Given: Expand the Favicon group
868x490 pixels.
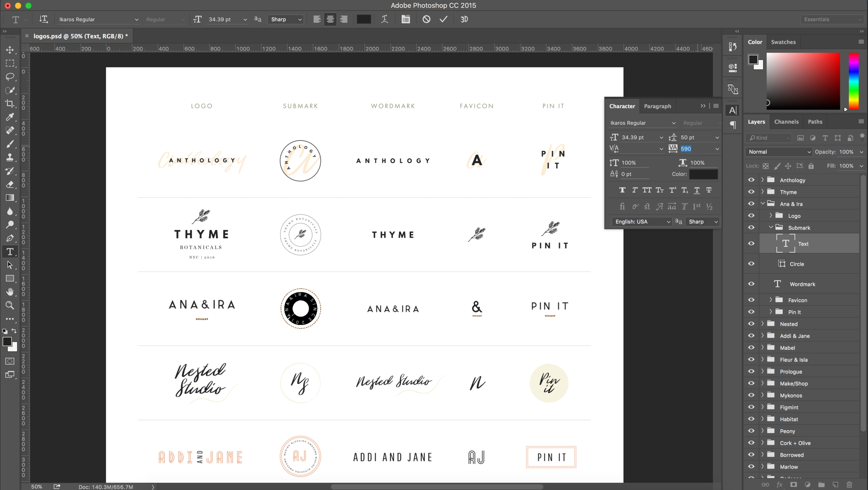Looking at the screenshot, I should coord(771,300).
